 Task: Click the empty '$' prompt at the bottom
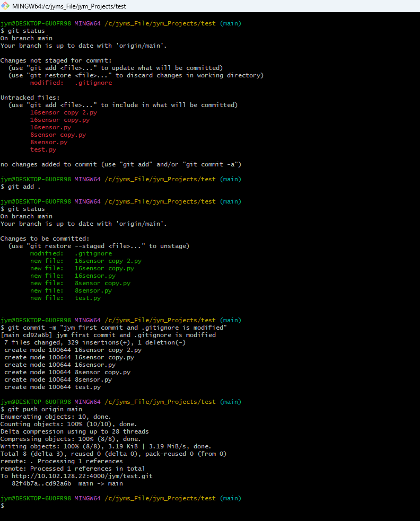click(x=2, y=506)
